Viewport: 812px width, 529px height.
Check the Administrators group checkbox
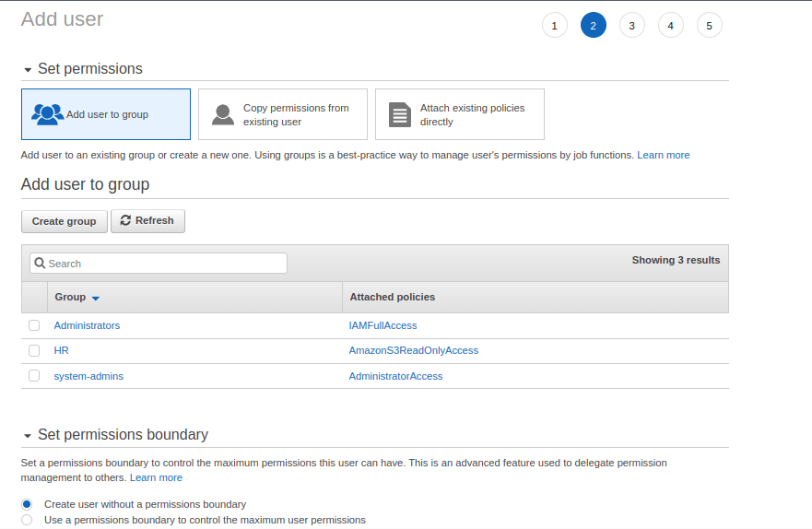tap(34, 325)
